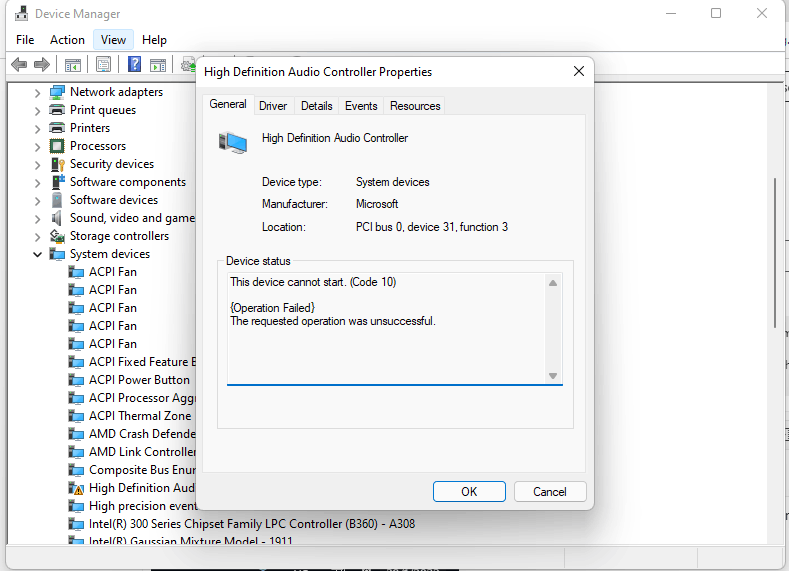The height and width of the screenshot is (571, 789).
Task: Collapse the System devices node
Action: click(x=37, y=254)
